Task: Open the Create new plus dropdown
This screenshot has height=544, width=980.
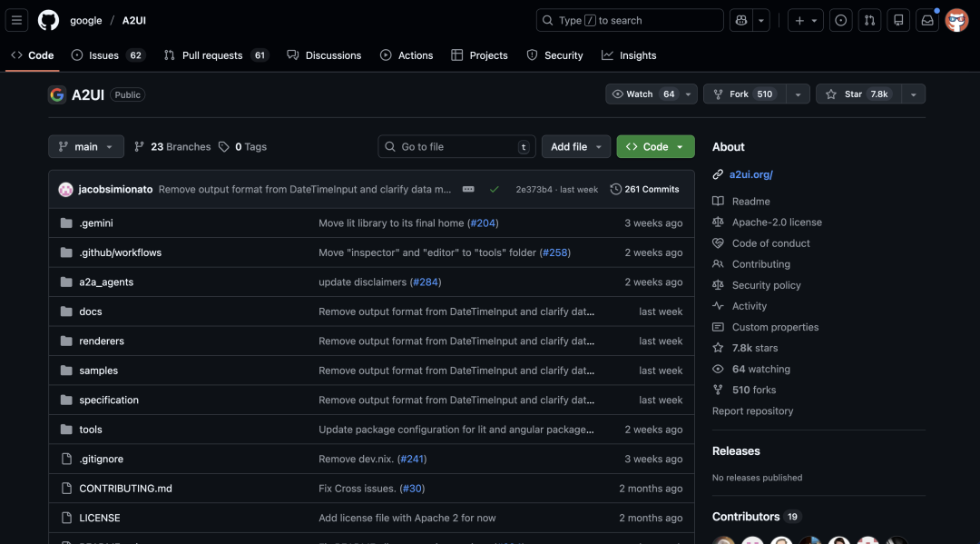Action: [x=806, y=21]
